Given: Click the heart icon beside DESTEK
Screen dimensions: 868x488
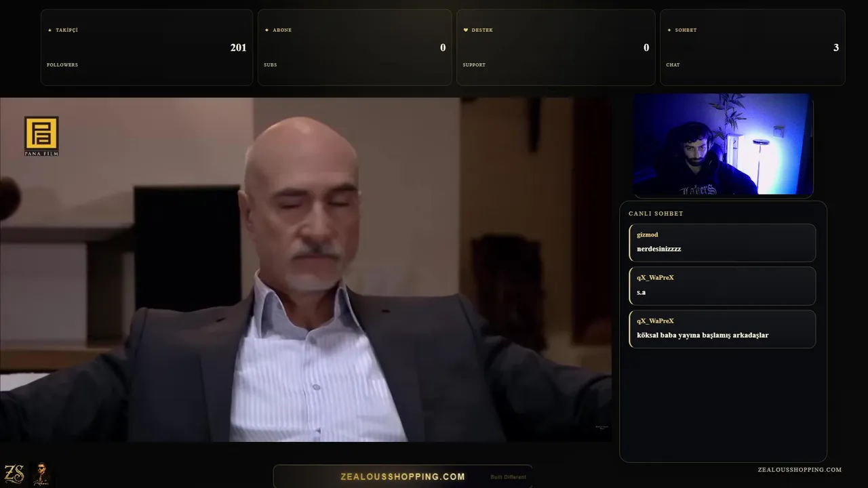Looking at the screenshot, I should (x=466, y=30).
